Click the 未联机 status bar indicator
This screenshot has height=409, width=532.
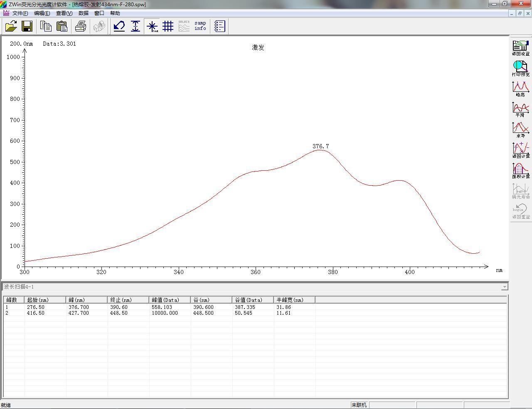(x=359, y=405)
